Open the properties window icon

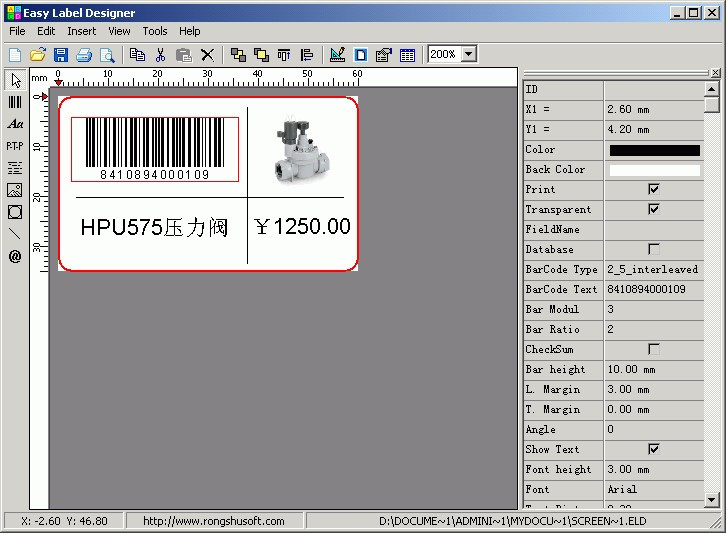(x=384, y=55)
